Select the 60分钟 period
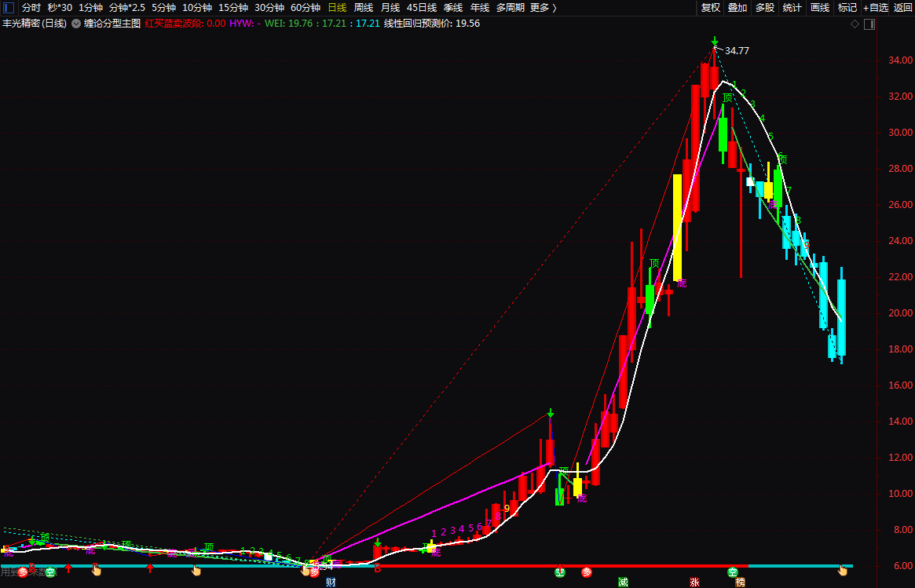 click(x=306, y=8)
